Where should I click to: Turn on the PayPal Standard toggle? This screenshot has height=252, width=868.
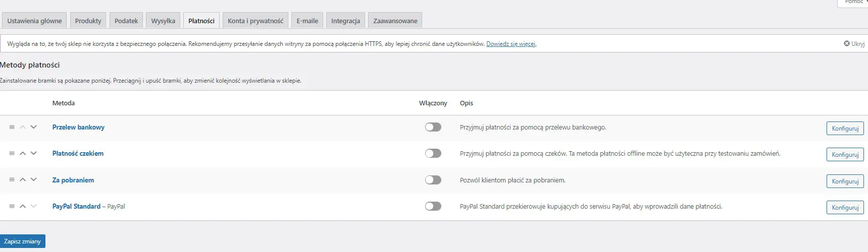click(x=433, y=206)
